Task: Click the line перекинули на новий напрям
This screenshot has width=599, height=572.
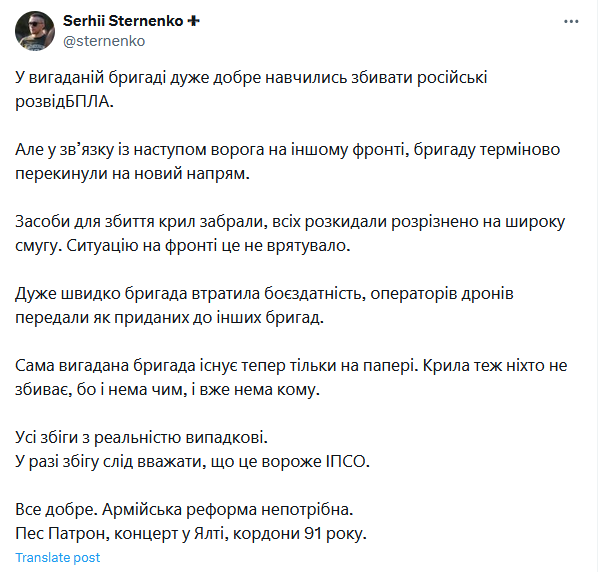Action: tap(132, 173)
